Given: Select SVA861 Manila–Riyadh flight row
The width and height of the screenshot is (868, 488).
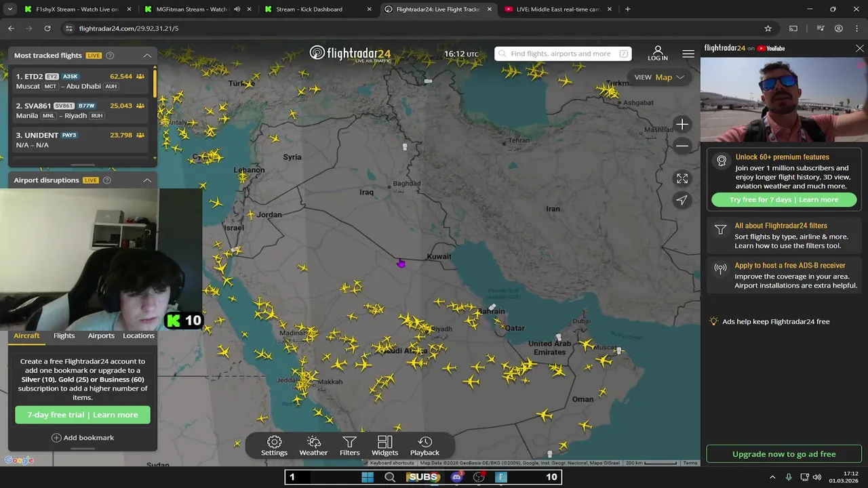Looking at the screenshot, I should click(x=81, y=110).
